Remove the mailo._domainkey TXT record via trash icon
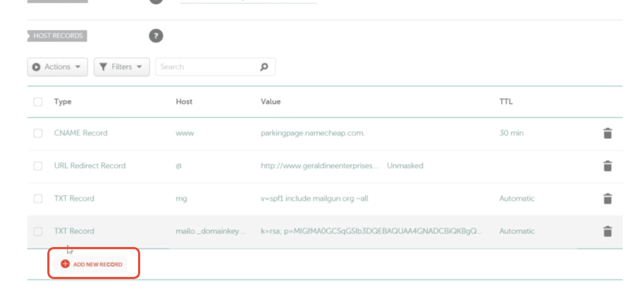 point(608,231)
